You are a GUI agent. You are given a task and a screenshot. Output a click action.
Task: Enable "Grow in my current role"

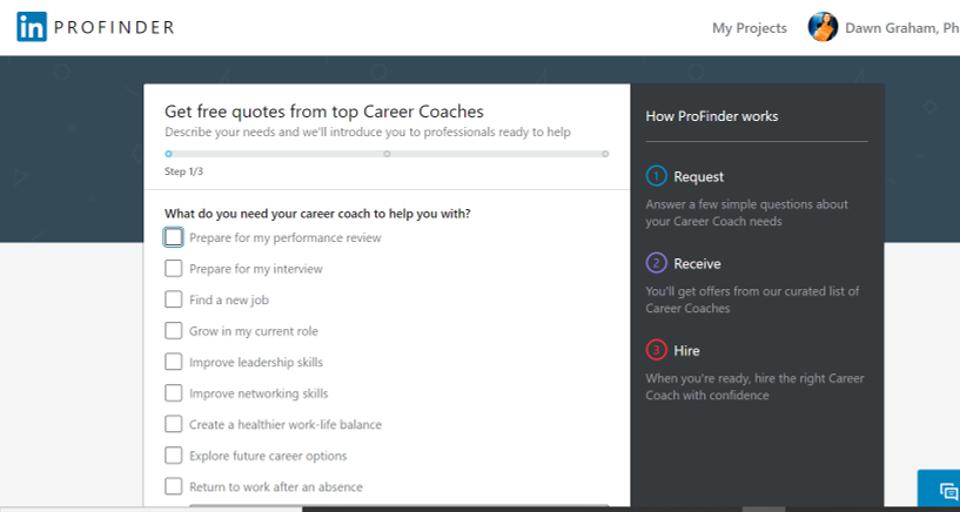174,330
